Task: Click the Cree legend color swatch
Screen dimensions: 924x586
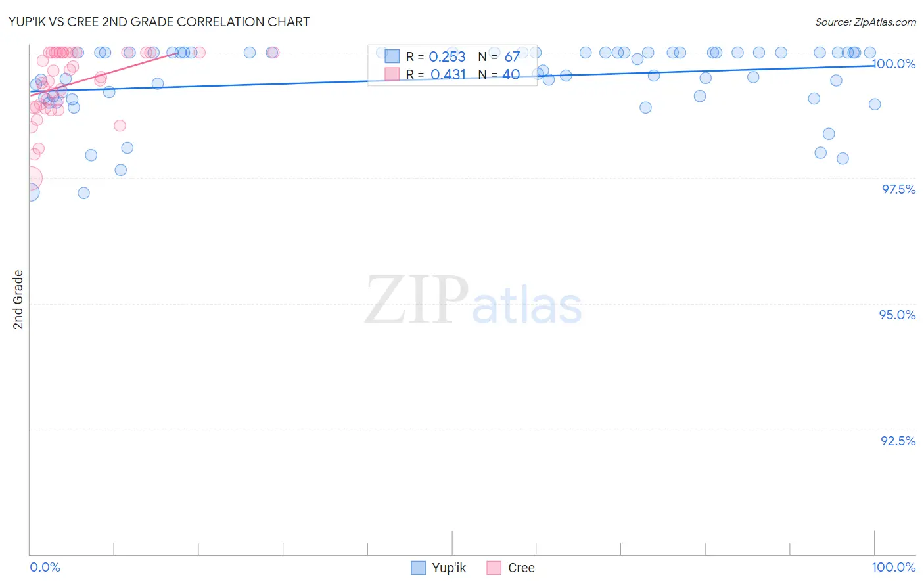Action: click(494, 568)
